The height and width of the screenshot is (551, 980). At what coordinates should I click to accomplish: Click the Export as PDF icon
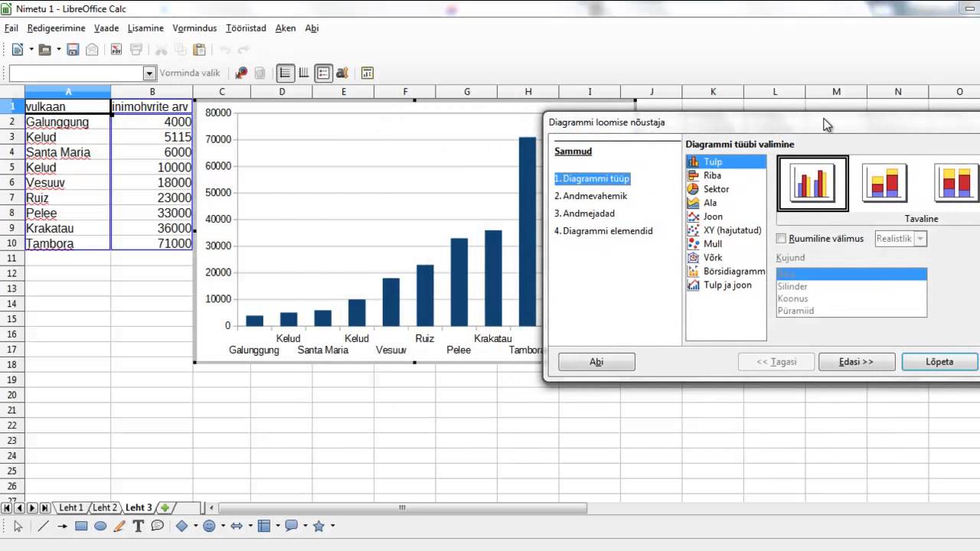pos(116,50)
